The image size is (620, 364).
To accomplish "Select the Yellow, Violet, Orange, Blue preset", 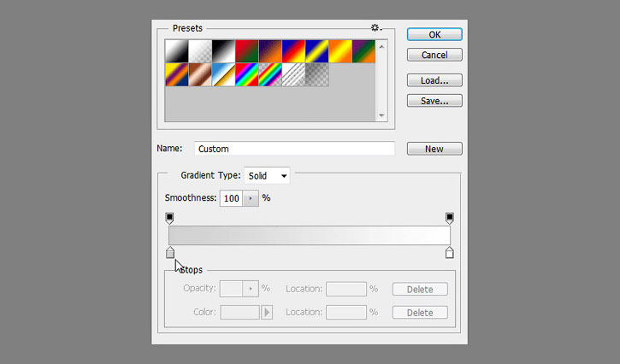I will click(x=177, y=74).
